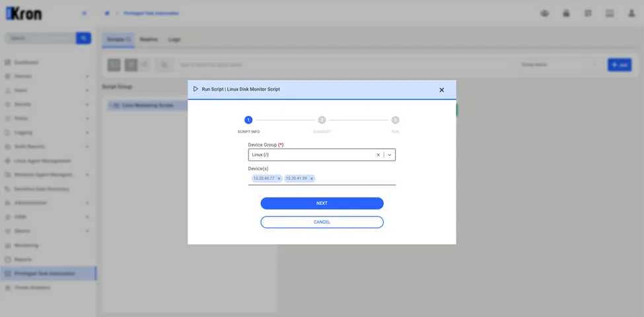The width and height of the screenshot is (644, 317).
Task: Open the Group Name dropdown in toolbar
Action: 559,65
